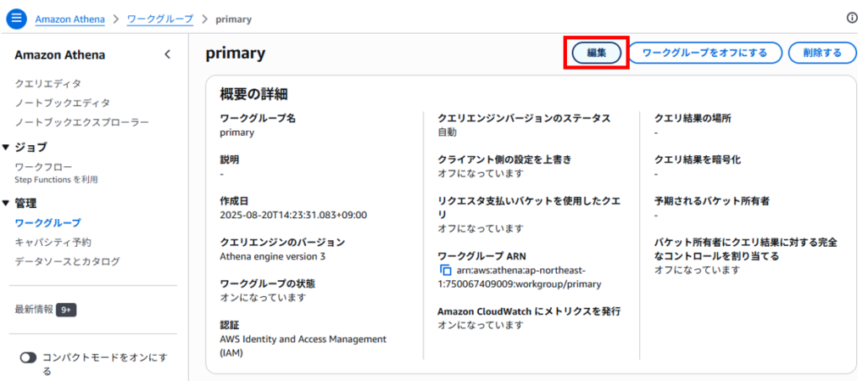
Task: Collapse the Amazon Athena side panel chevron
Action: 168,54
